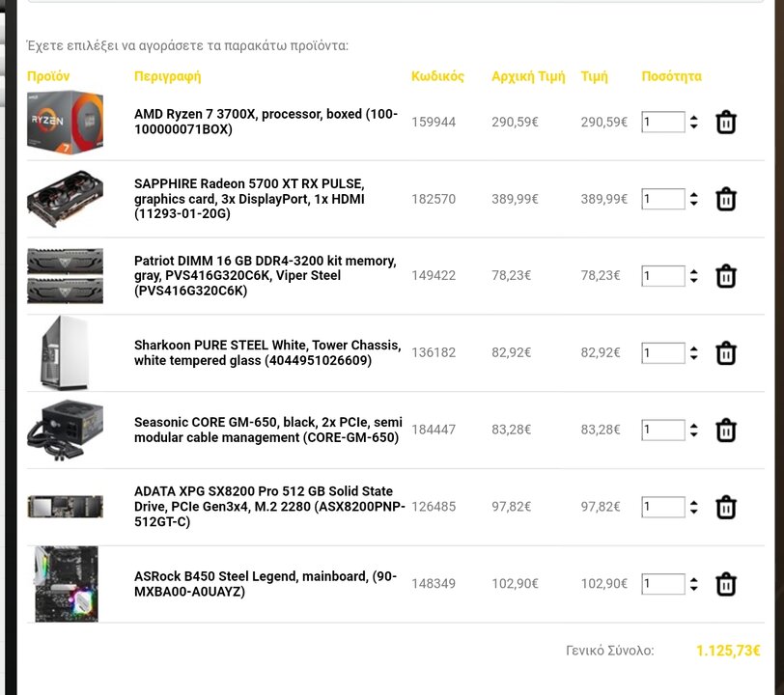
Task: Remove the Sharkoon PURE STEEL chassis
Action: (x=725, y=353)
